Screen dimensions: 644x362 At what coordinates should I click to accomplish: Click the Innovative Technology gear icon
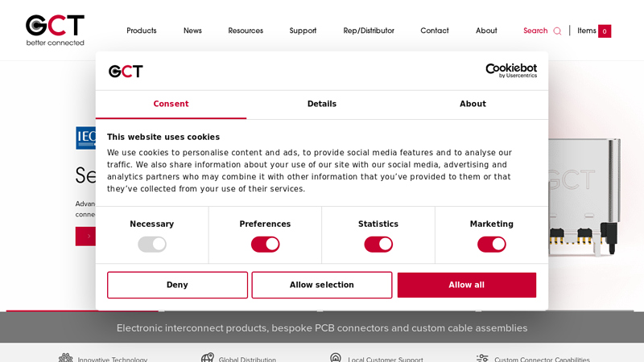[65, 358]
